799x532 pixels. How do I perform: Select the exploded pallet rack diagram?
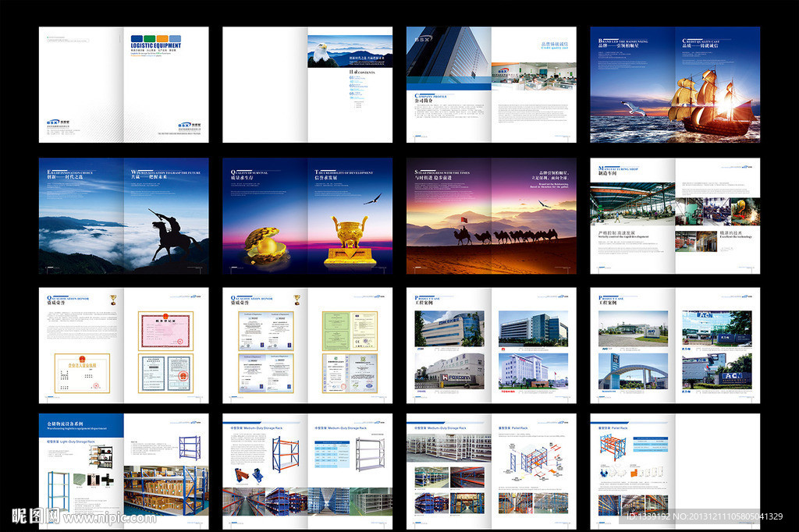pyautogui.click(x=532, y=461)
